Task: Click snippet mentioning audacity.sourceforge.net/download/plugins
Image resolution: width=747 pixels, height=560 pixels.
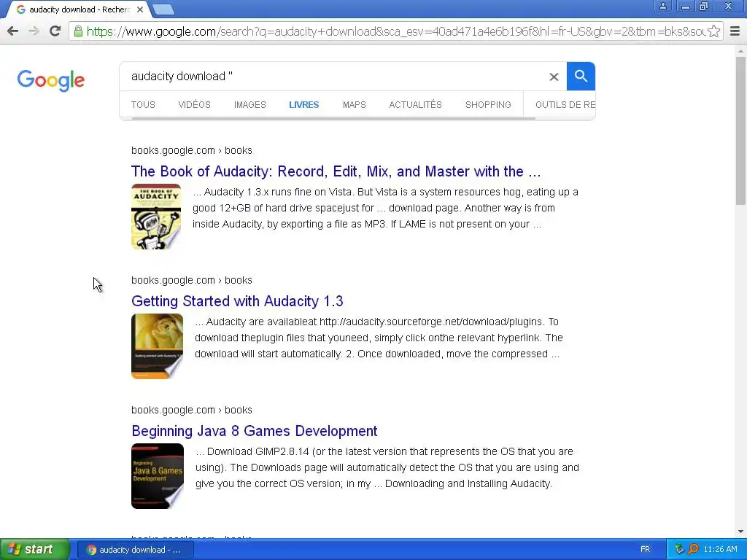Action: tap(379, 338)
